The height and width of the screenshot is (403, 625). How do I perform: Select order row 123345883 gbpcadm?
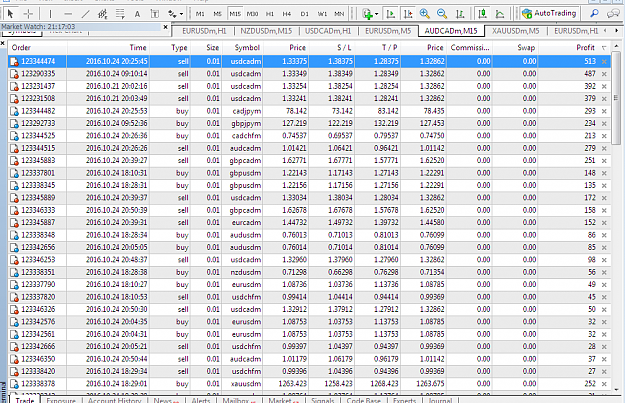pyautogui.click(x=309, y=161)
